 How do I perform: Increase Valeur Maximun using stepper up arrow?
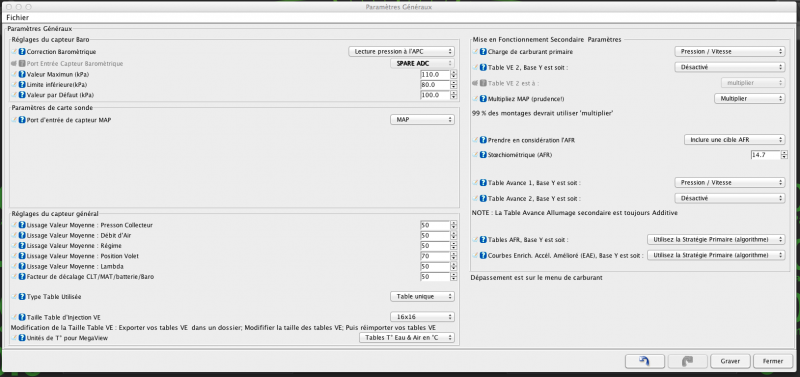pos(453,72)
